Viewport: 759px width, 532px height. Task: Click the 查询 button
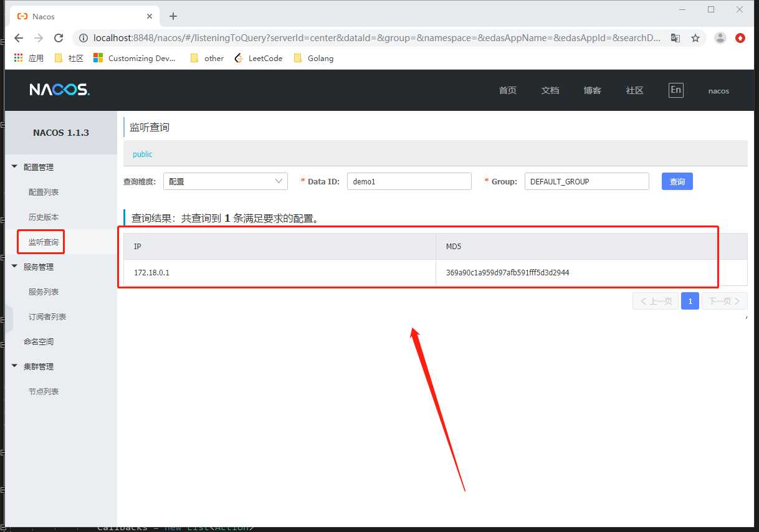click(x=677, y=181)
